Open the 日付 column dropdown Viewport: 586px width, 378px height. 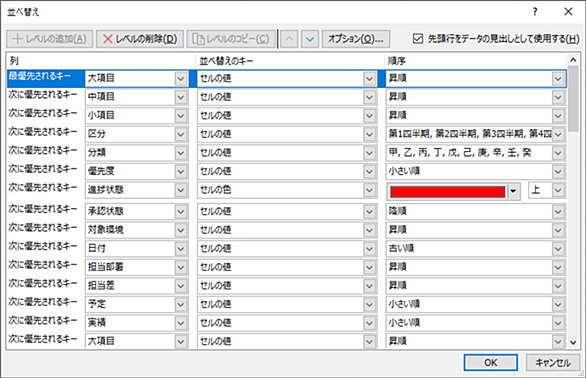pos(181,249)
